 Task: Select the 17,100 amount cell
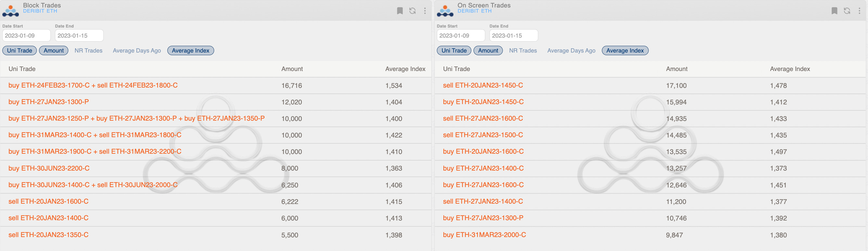point(676,86)
